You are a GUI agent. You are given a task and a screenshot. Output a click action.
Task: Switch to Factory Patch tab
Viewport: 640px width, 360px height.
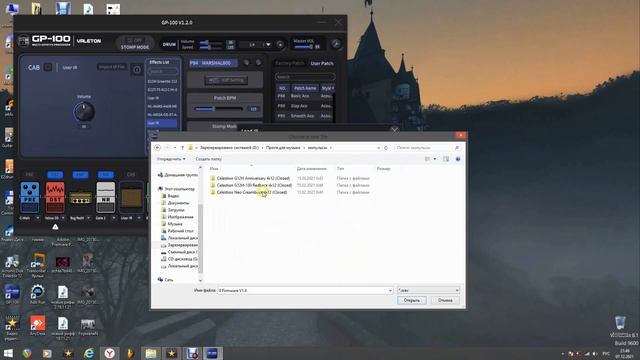[290, 63]
